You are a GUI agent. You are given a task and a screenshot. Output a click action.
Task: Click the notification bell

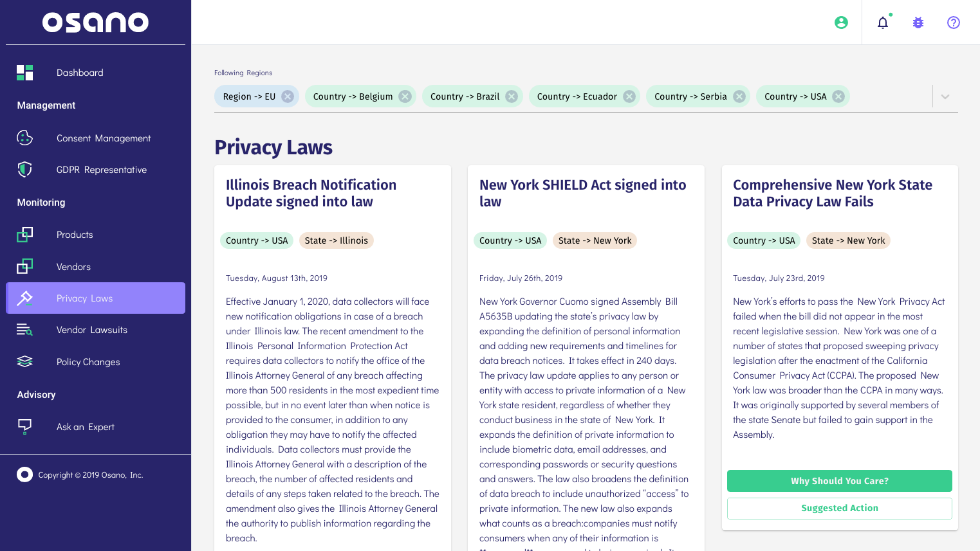coord(882,23)
